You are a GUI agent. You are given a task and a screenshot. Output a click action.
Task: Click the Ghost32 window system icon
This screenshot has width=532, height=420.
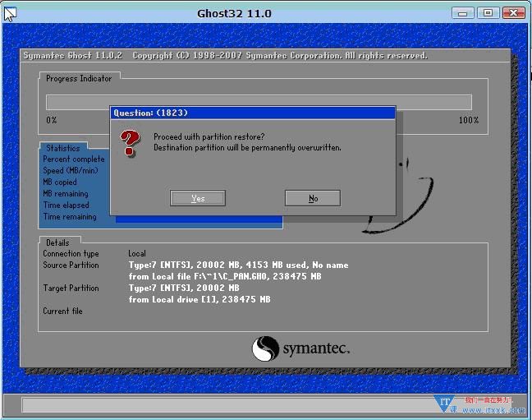pyautogui.click(x=10, y=14)
